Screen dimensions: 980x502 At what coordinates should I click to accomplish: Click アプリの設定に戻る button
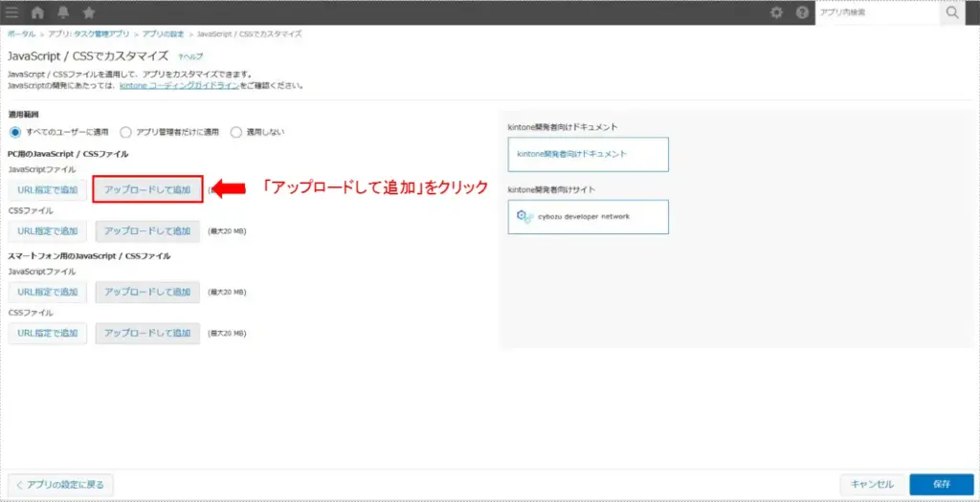[60, 485]
